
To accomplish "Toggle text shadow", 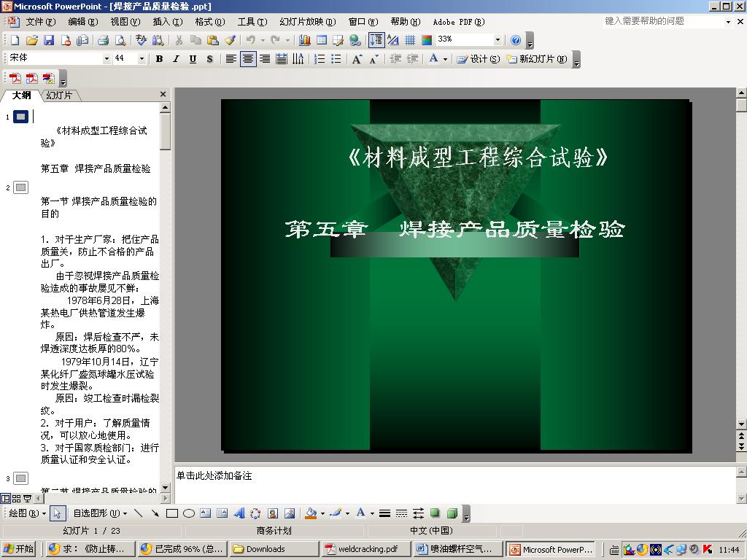I will pyautogui.click(x=209, y=59).
